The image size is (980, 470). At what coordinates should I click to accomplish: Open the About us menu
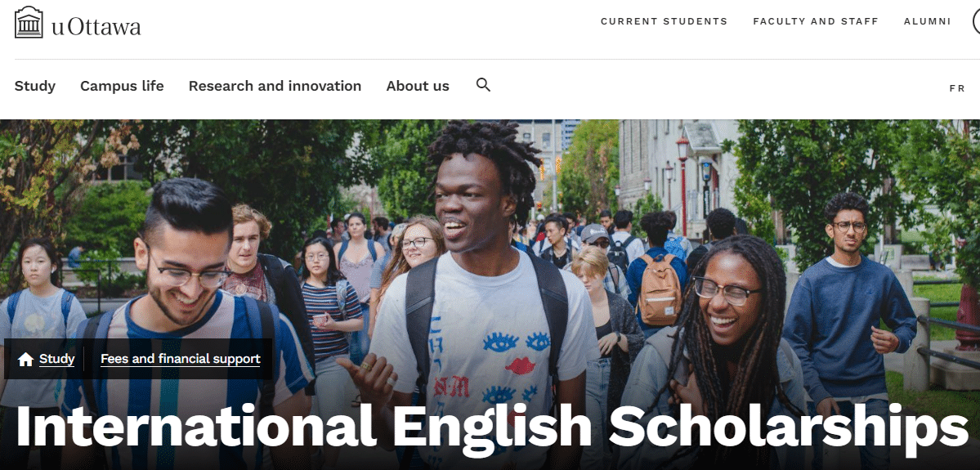[x=418, y=87]
